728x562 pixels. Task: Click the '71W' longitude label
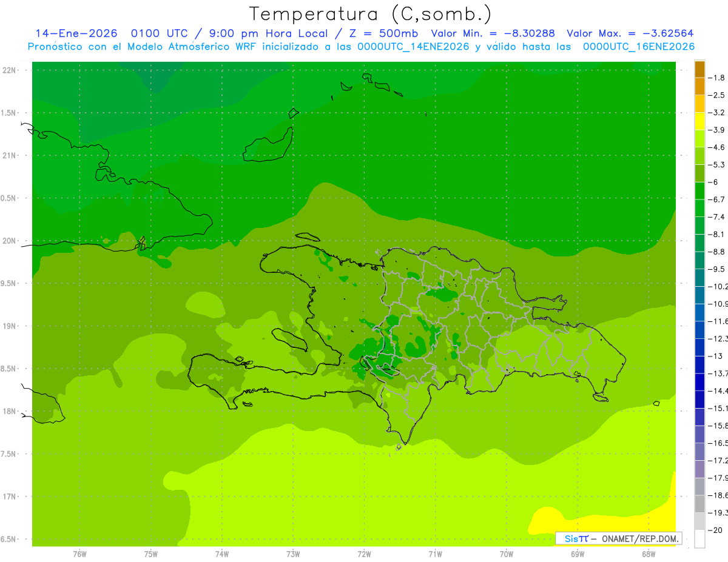click(x=435, y=554)
